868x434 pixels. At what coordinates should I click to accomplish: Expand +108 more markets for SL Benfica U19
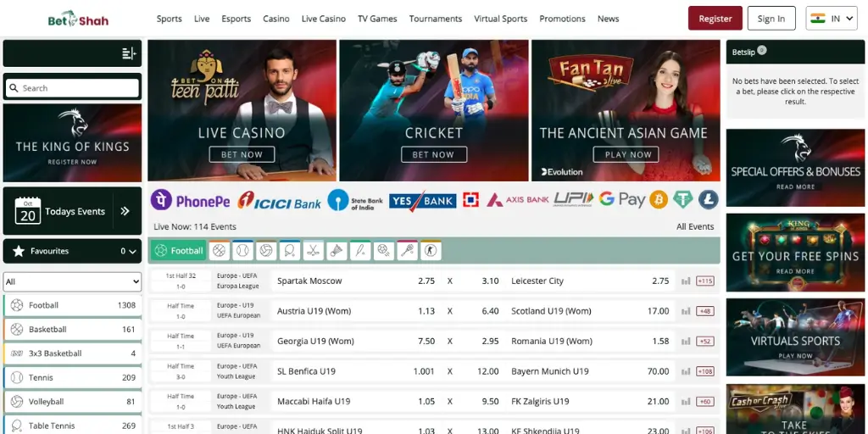(x=704, y=371)
